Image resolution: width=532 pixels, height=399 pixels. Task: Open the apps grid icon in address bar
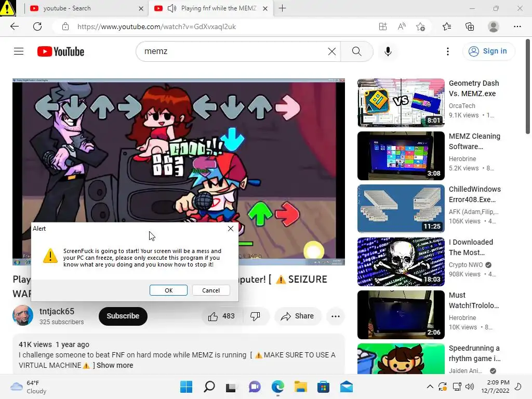[x=383, y=26]
